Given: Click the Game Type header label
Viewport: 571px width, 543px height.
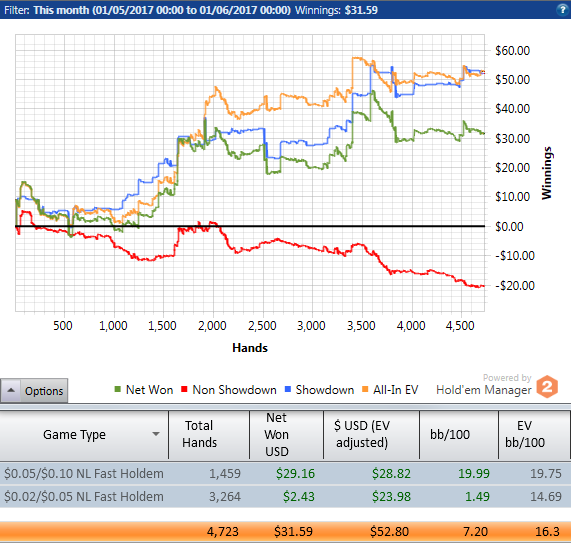Looking at the screenshot, I should [x=74, y=434].
